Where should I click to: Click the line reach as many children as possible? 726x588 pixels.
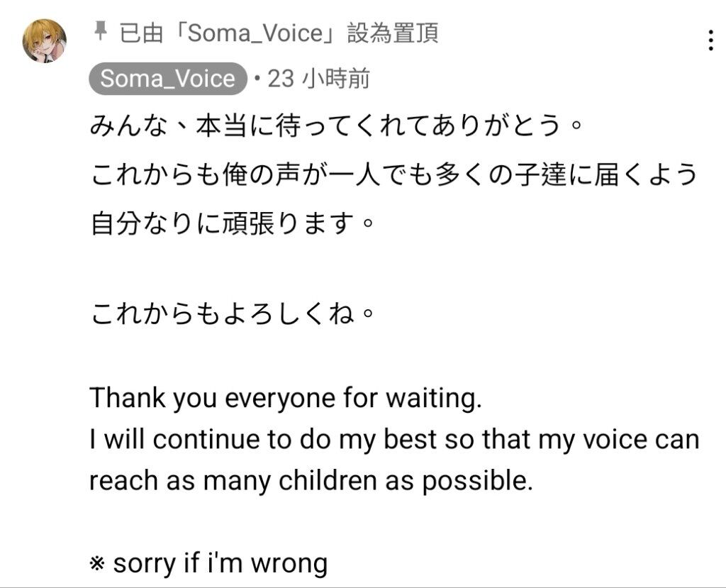tap(311, 481)
